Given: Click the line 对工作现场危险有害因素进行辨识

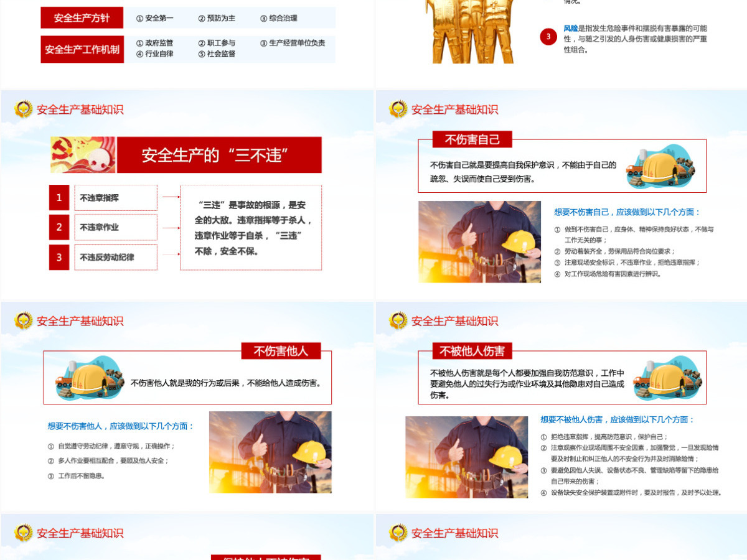Looking at the screenshot, I should (x=608, y=274).
